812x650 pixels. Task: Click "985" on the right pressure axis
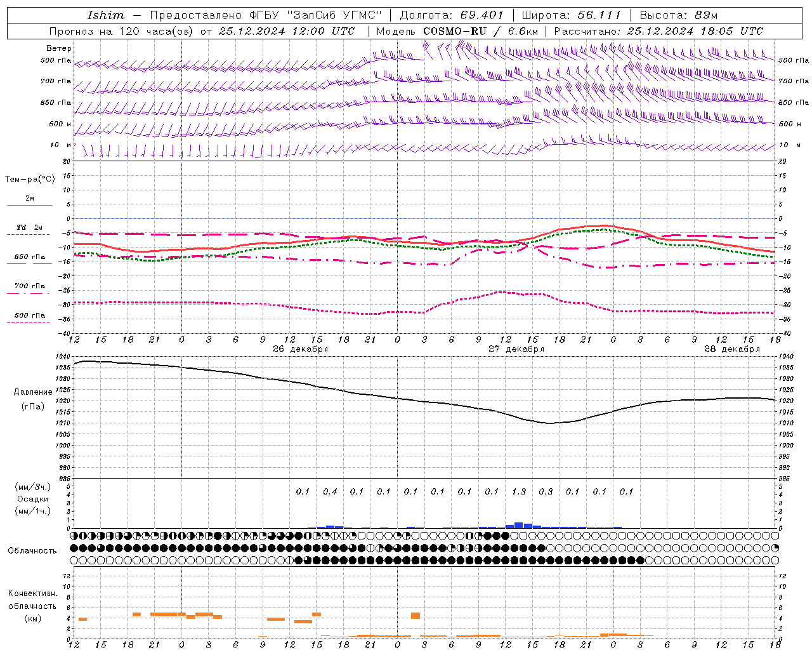point(785,478)
